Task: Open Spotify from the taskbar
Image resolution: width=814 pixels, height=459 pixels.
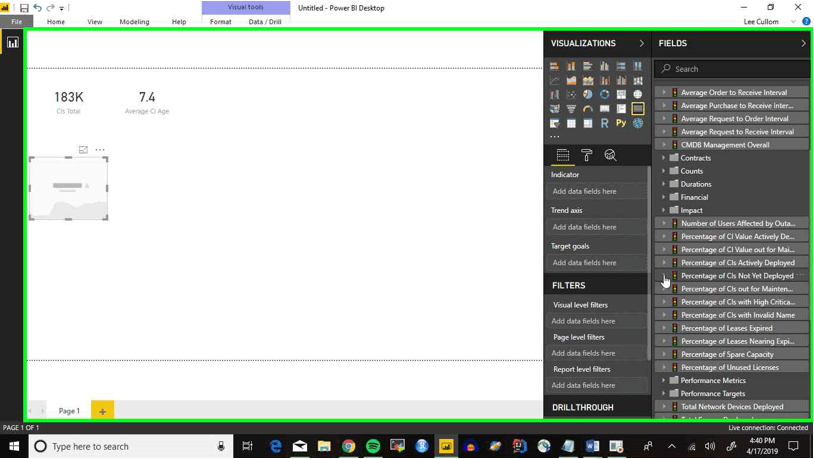Action: coord(373,446)
